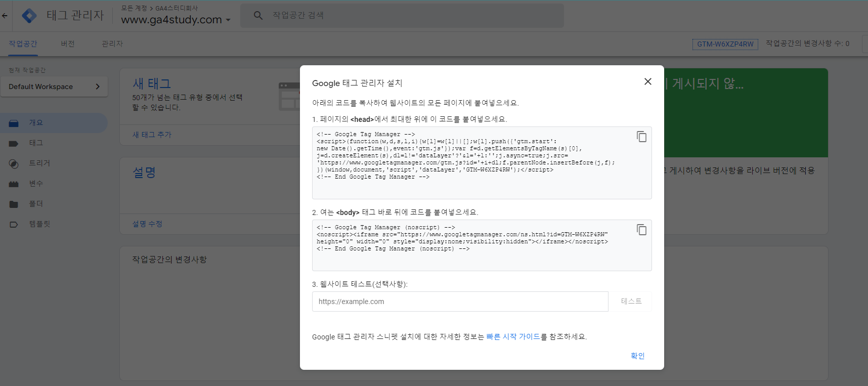Viewport: 868px width, 386px height.
Task: Click inside the noscript code snippet box
Action: click(482, 245)
